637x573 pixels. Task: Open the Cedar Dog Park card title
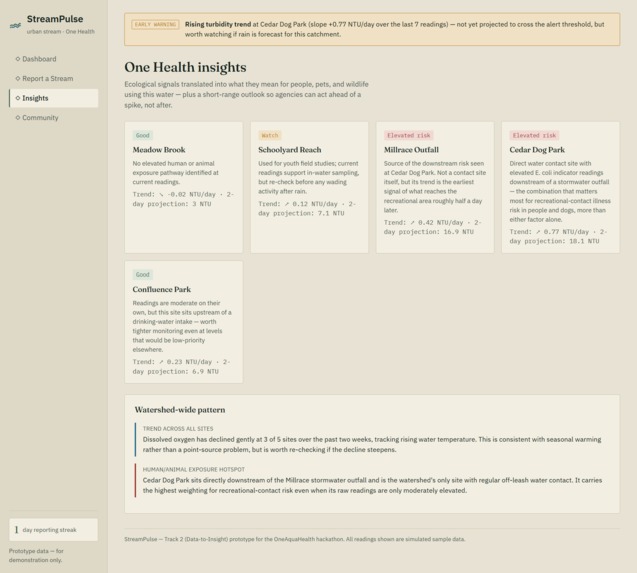click(537, 150)
